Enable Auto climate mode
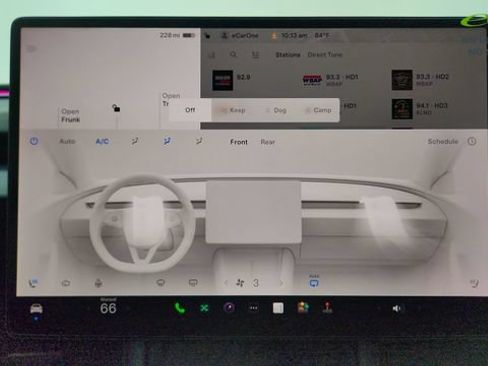Image resolution: width=488 pixels, height=366 pixels. 67,141
